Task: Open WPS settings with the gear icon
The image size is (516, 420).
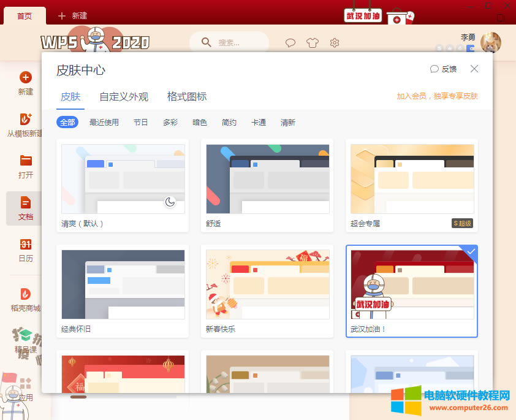Action: coord(334,43)
